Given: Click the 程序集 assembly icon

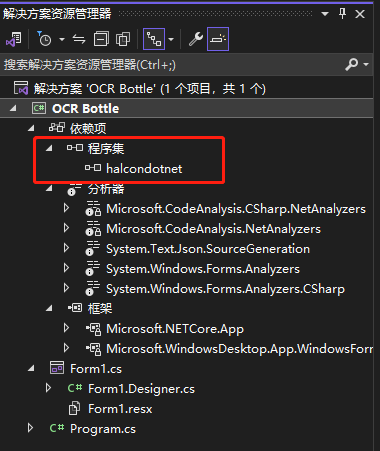Looking at the screenshot, I should [75, 148].
